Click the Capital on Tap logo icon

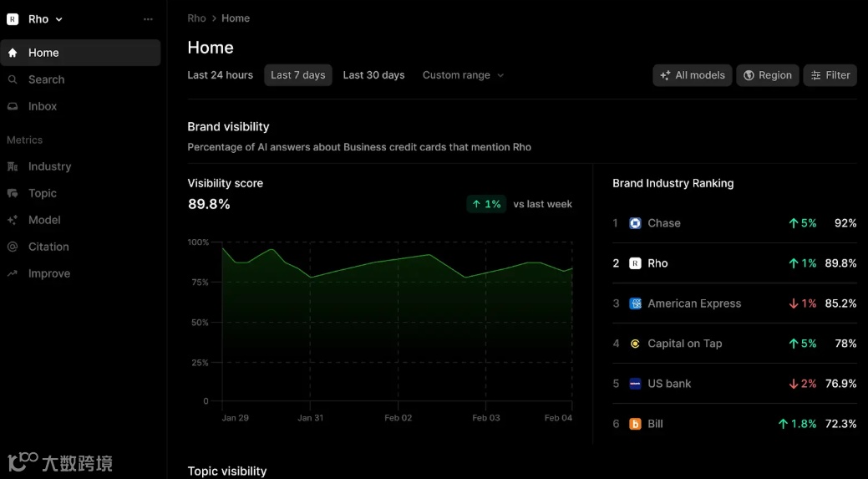[635, 344]
